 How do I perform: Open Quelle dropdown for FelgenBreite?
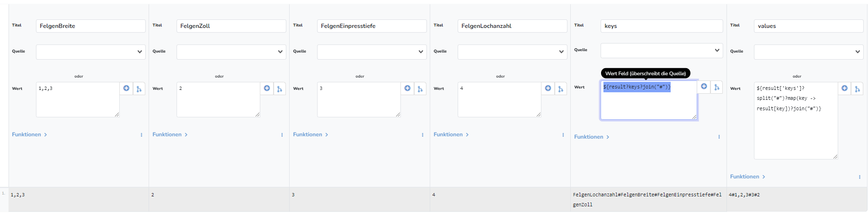(x=91, y=52)
